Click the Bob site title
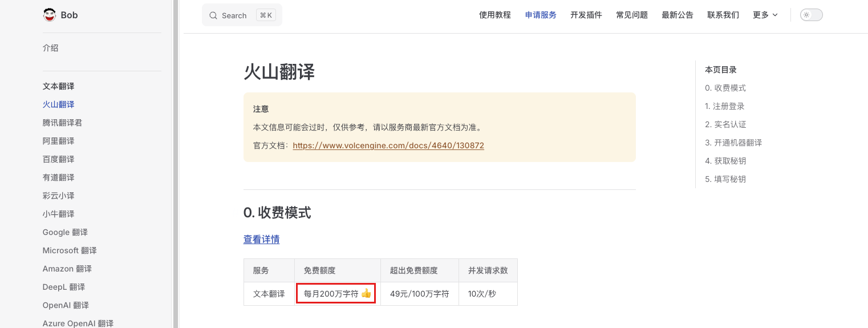Image resolution: width=868 pixels, height=328 pixels. (x=69, y=15)
